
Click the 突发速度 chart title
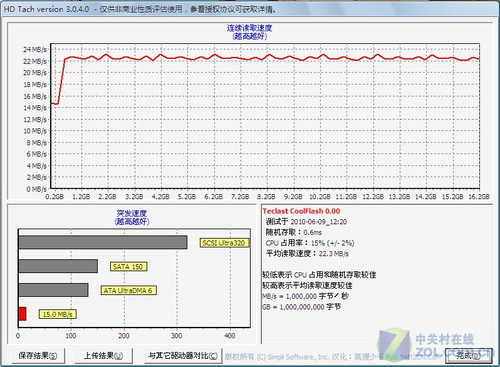pos(132,213)
